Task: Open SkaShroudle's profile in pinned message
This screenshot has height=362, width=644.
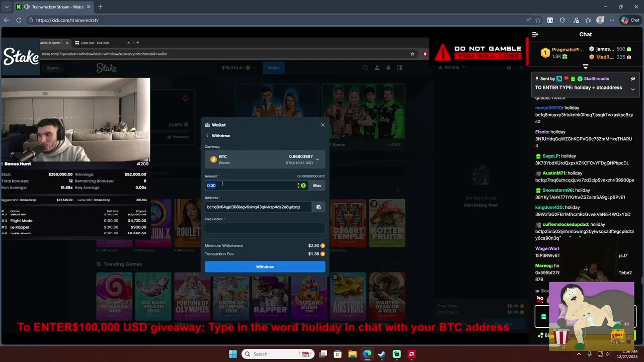Action: coord(596,79)
